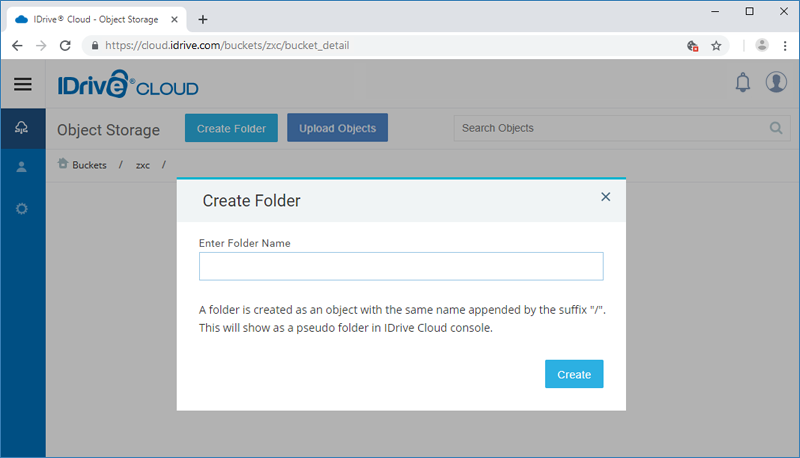Screen dimensions: 800x458
Task: Click the Create button in dialog
Action: pyautogui.click(x=574, y=374)
